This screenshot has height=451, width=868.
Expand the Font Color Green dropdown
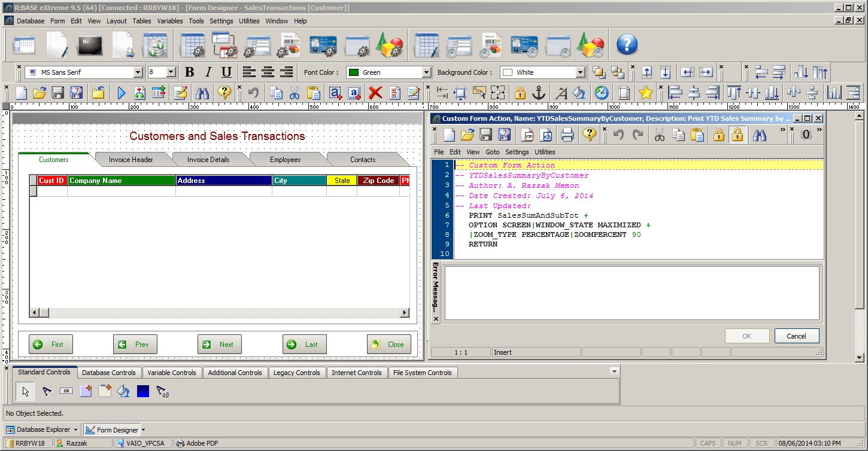(426, 72)
